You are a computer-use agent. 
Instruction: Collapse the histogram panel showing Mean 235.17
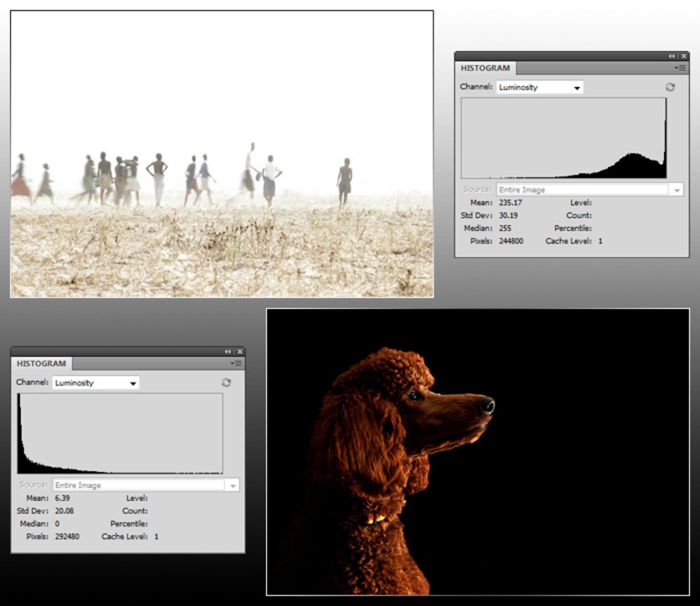tap(672, 56)
